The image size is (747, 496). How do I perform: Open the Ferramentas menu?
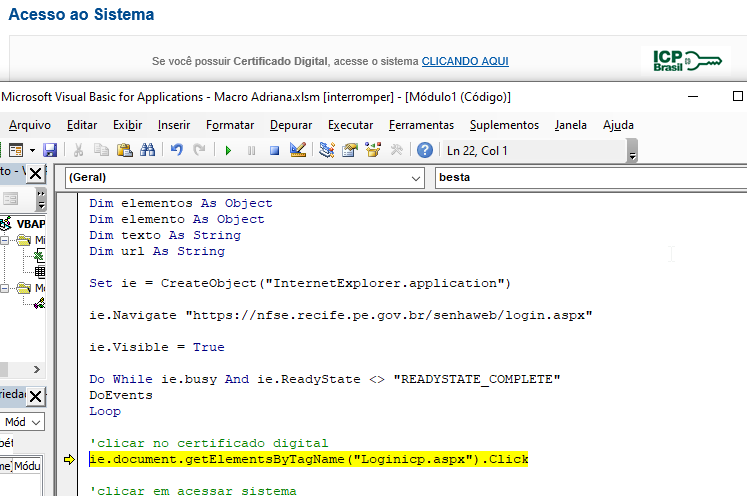422,125
